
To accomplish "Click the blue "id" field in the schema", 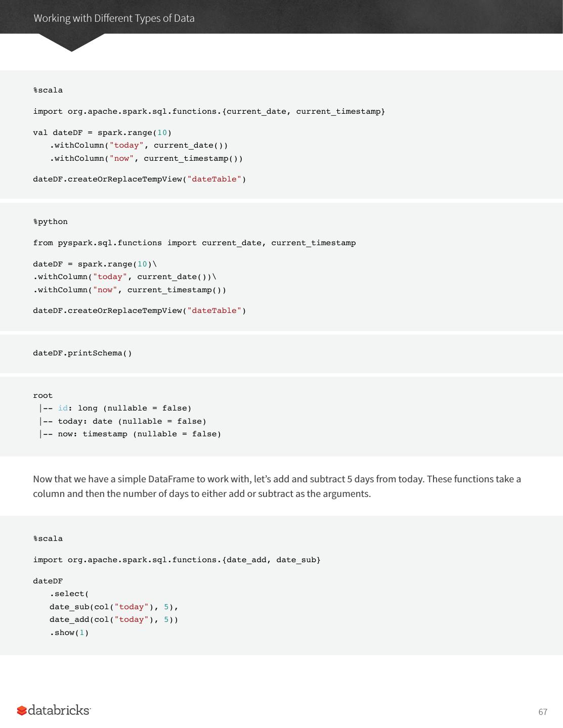I will [63, 408].
